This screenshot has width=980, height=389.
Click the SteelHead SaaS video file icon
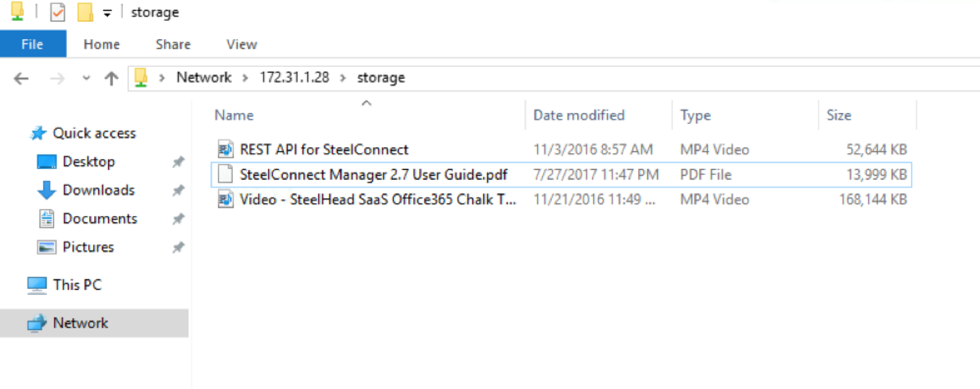[x=225, y=199]
